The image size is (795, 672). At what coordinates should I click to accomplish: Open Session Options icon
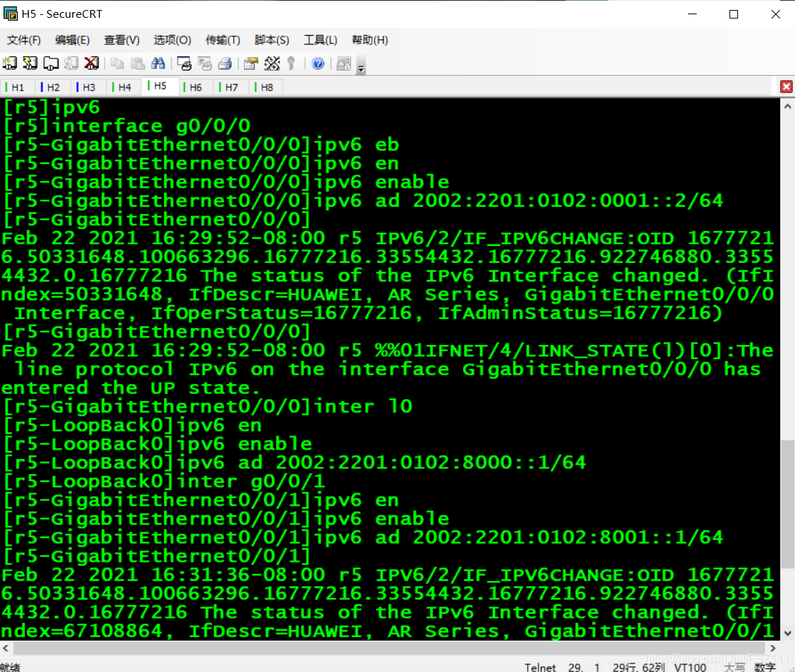click(x=251, y=63)
